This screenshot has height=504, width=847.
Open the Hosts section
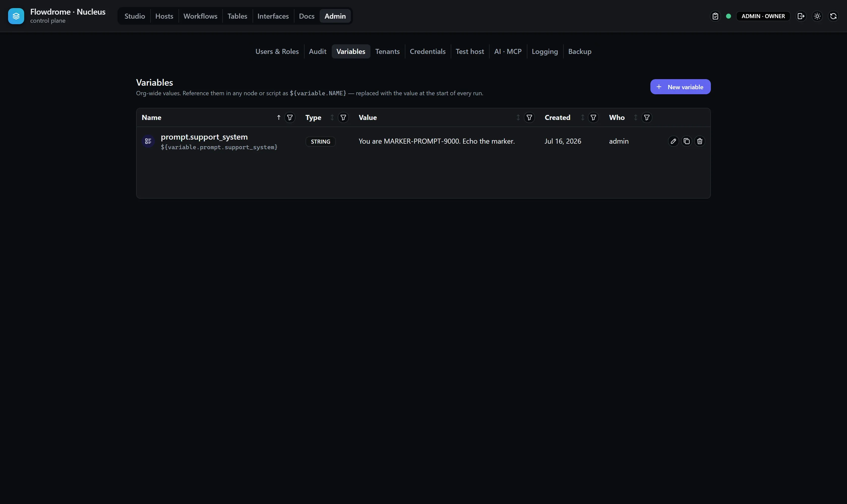(164, 16)
